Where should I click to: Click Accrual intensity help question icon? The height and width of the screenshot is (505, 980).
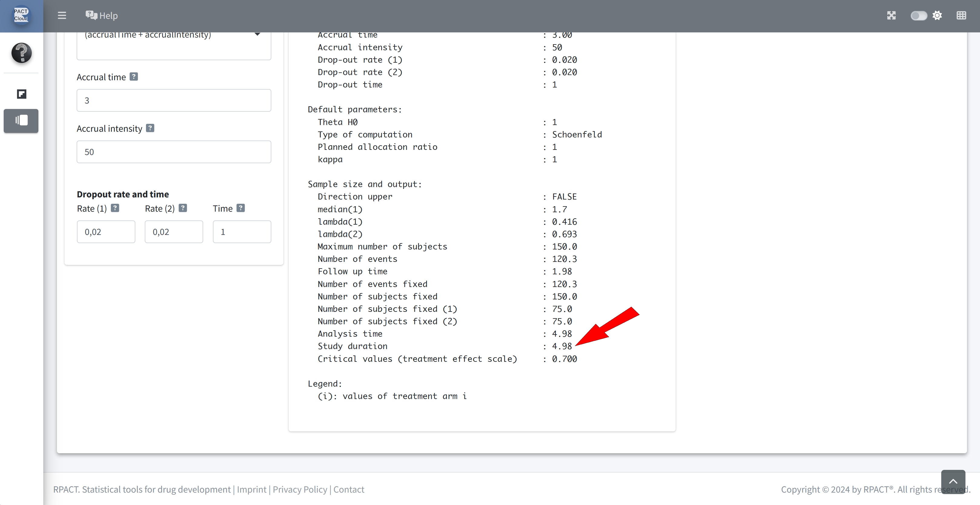tap(150, 128)
